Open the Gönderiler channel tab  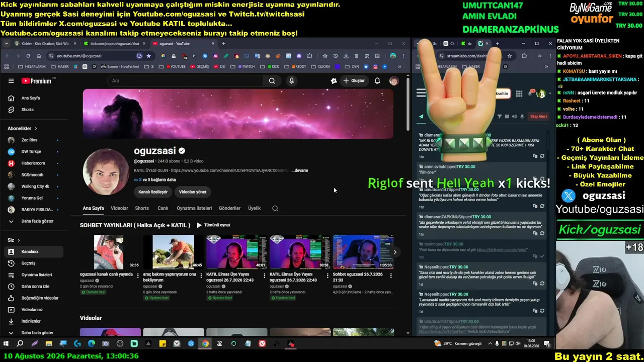pos(229,208)
